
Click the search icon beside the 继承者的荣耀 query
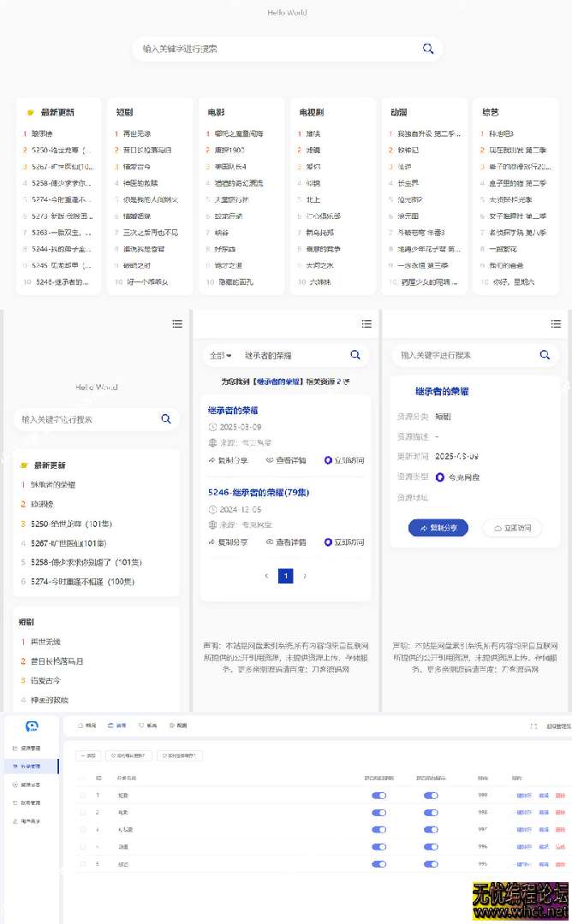point(355,355)
